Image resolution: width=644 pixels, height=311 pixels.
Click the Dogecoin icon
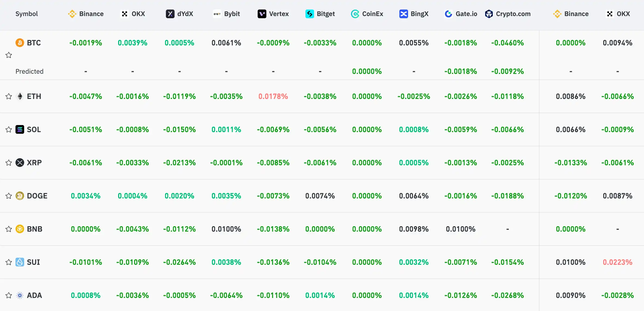coord(20,196)
